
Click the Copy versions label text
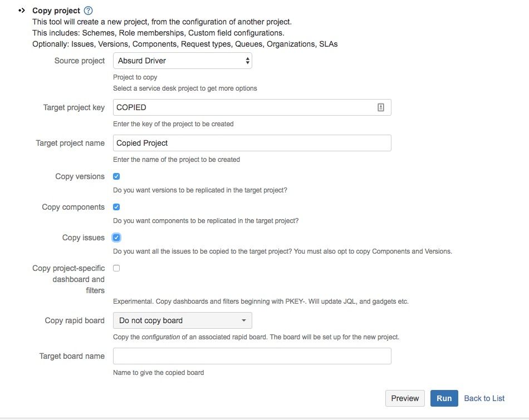coord(80,176)
